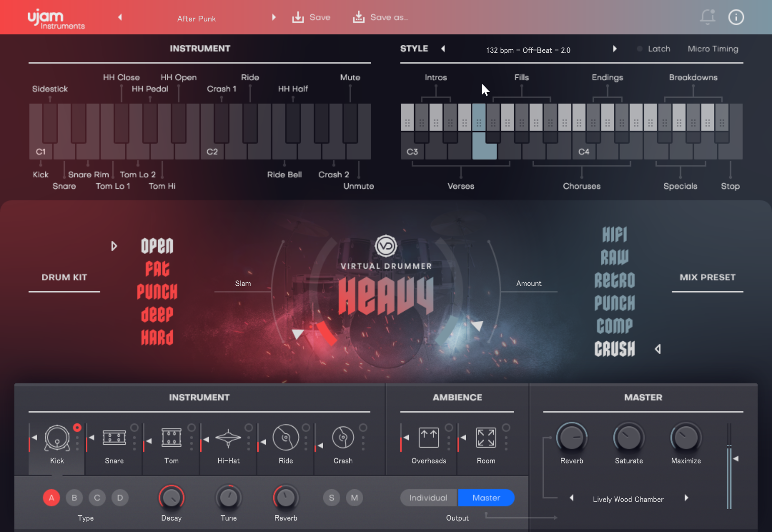Select the Retro mix preset
This screenshot has height=532, width=772.
pyautogui.click(x=615, y=280)
